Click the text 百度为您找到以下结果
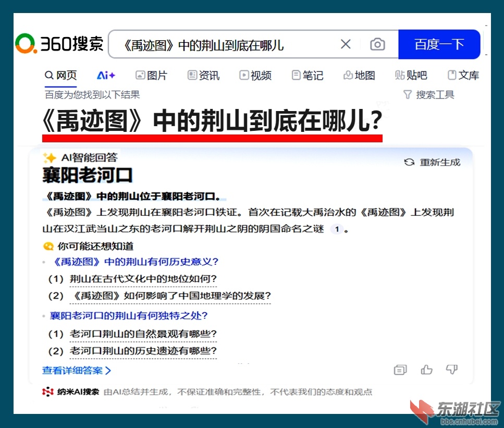Viewport: 504px width, 428px height. (92, 95)
